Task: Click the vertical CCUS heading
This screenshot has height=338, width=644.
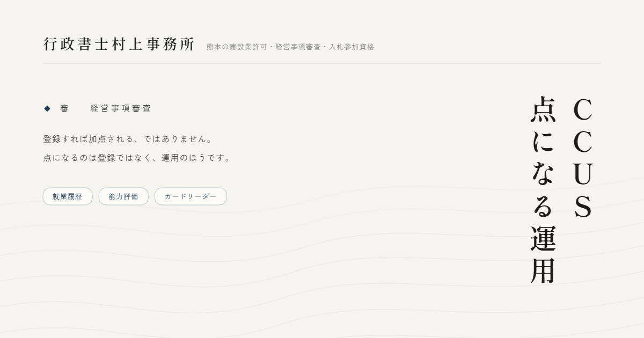Action: (x=583, y=158)
